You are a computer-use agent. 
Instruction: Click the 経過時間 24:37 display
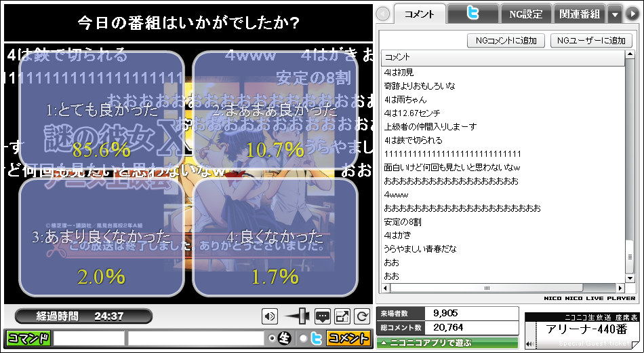point(83,316)
